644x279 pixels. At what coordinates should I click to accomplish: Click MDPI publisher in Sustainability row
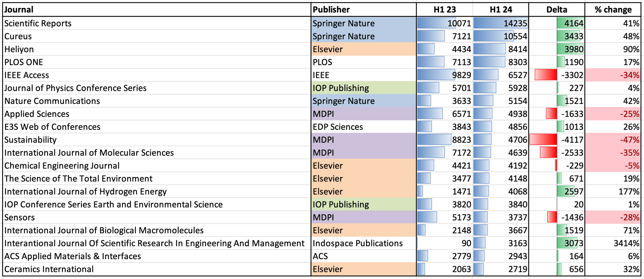point(364,140)
